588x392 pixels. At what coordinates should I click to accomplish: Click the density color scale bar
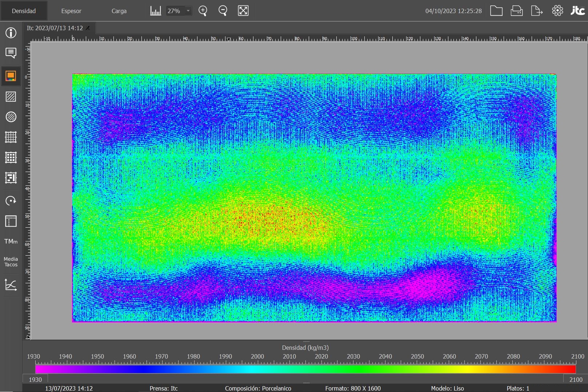(x=305, y=369)
